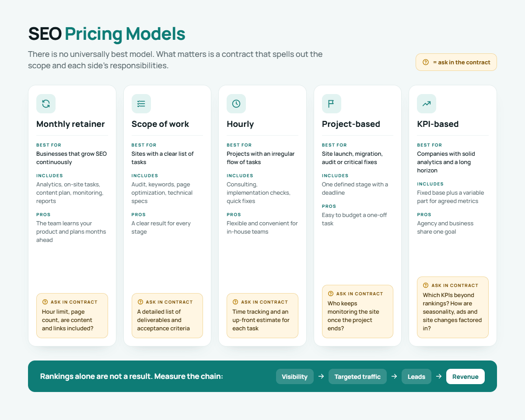Viewport: 525px width, 420px height.
Task: Click the arrow between Leads and Revenue
Action: [x=439, y=376]
